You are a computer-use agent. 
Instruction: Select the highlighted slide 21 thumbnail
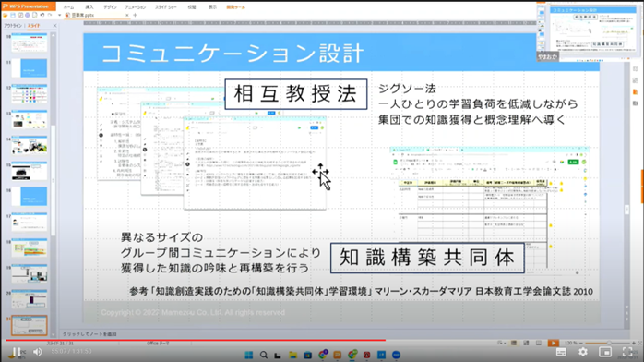(30, 325)
